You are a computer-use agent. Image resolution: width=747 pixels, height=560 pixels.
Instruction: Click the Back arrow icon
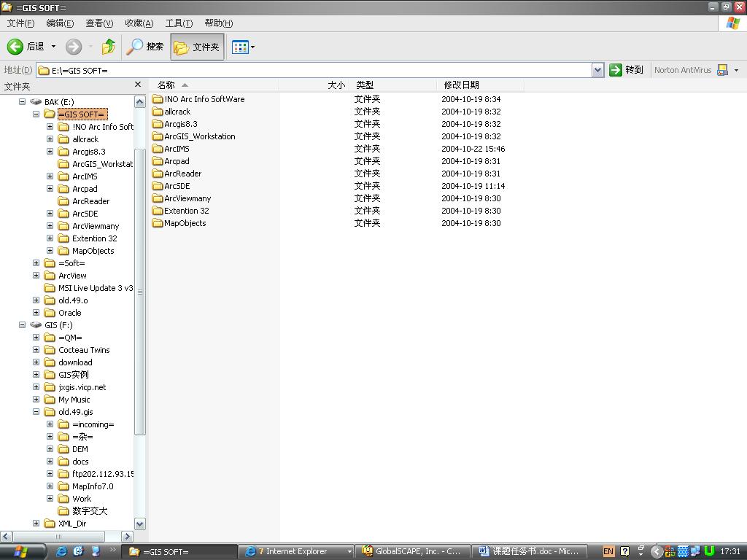15,47
